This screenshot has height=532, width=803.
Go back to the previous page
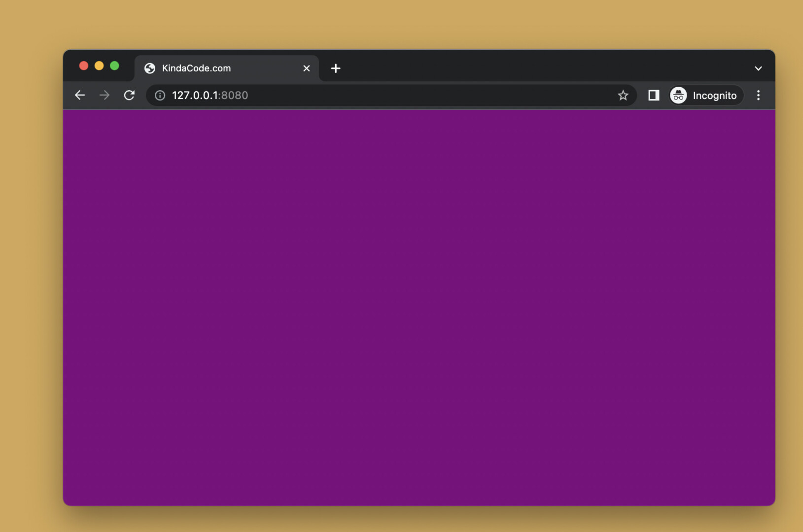(x=80, y=95)
